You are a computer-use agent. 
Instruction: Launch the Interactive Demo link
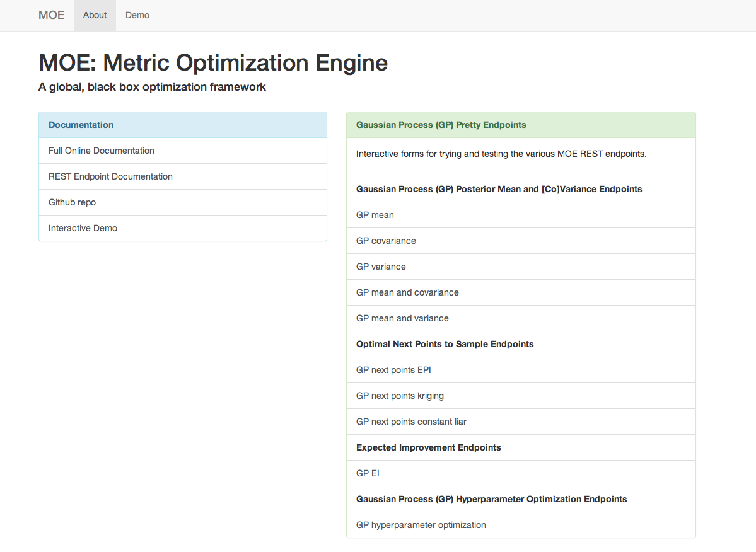[x=183, y=228]
